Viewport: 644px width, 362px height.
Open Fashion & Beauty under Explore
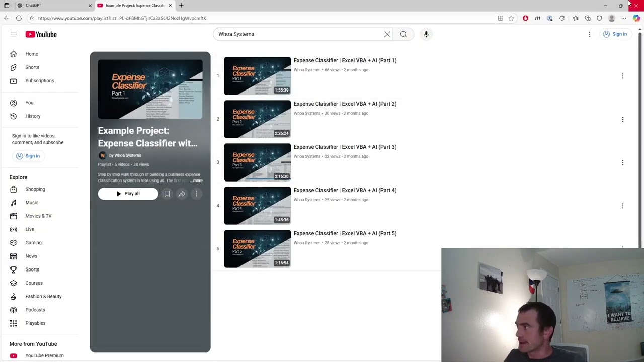(43, 297)
